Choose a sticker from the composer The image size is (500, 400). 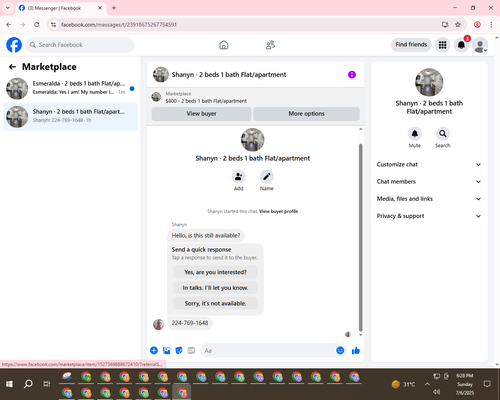(x=179, y=350)
